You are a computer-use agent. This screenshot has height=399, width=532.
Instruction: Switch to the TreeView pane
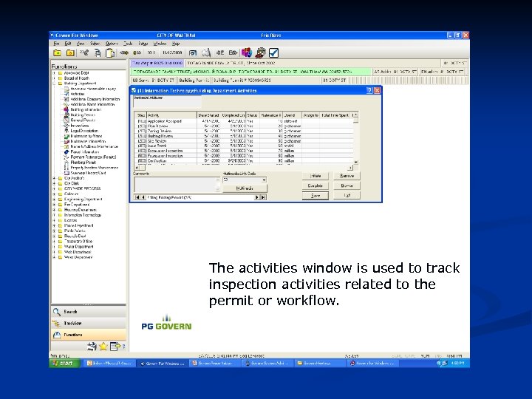tap(89, 324)
